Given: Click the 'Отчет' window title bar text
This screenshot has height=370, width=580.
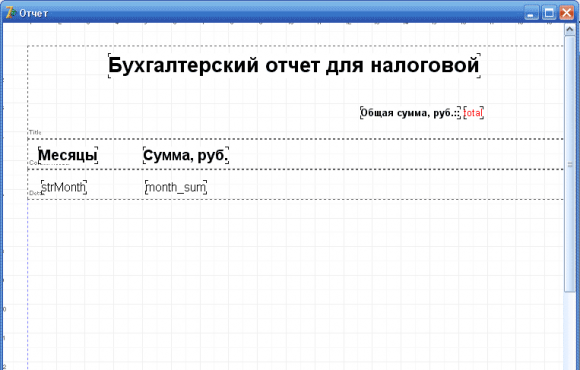Looking at the screenshot, I should pos(34,13).
